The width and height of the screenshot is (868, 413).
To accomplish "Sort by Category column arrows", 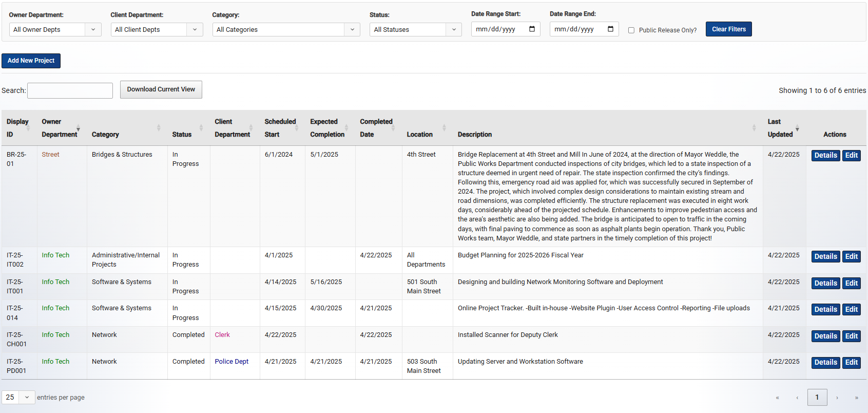I will [x=159, y=128].
